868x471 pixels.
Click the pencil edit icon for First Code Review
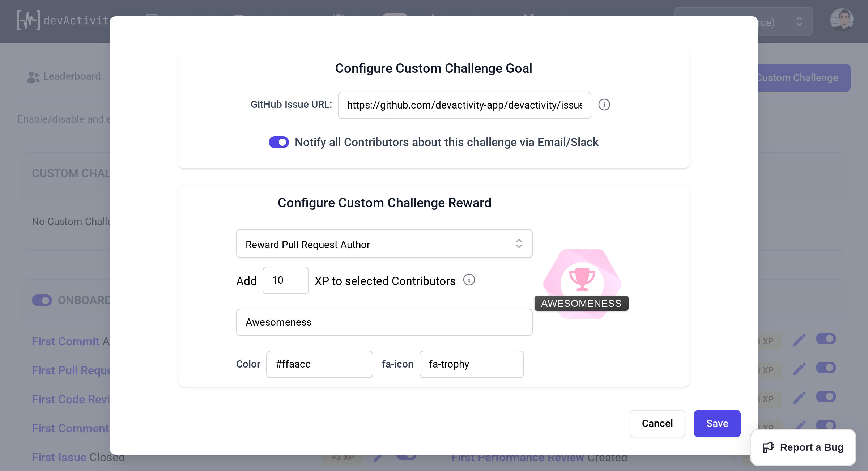(x=799, y=397)
